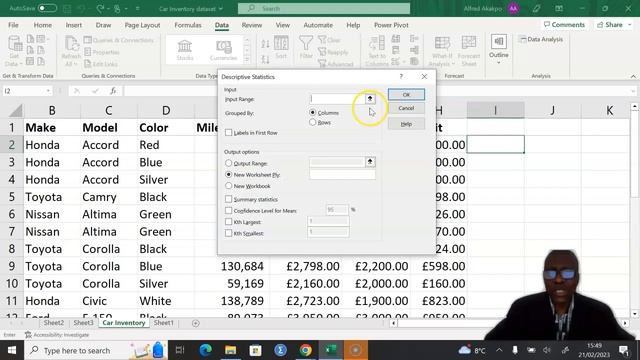
Task: Click the Insert Function fx icon
Action: point(113,91)
